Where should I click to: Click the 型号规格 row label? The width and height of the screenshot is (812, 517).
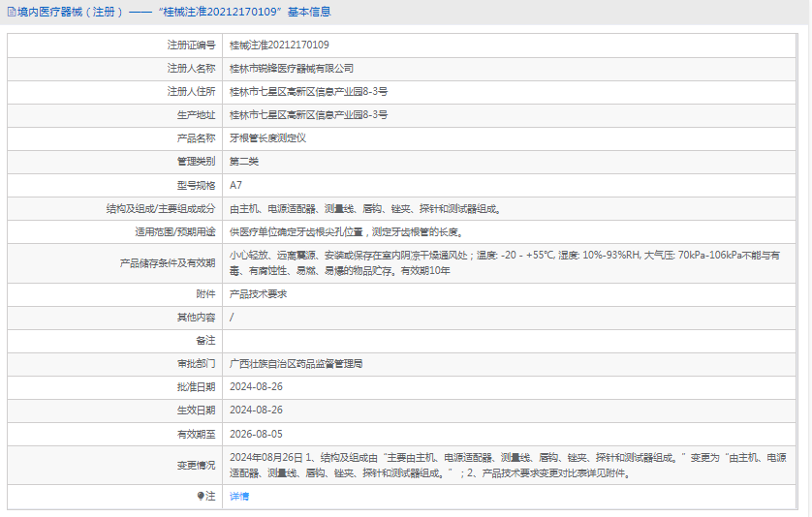(x=196, y=185)
